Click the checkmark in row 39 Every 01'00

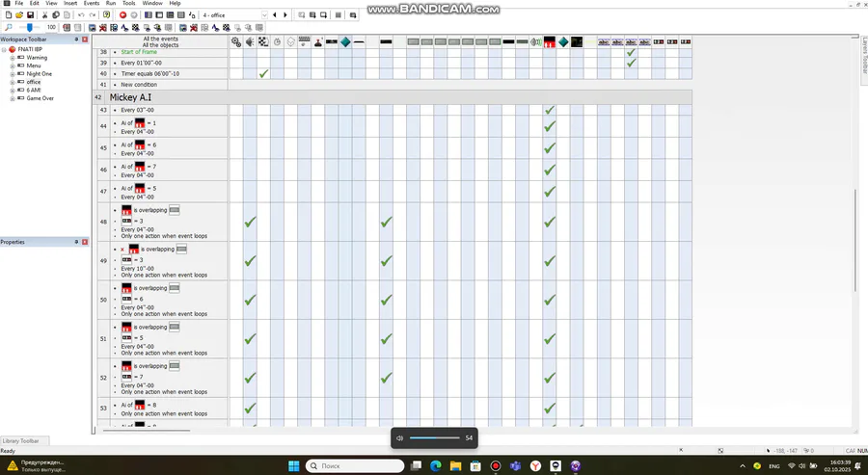pyautogui.click(x=631, y=63)
